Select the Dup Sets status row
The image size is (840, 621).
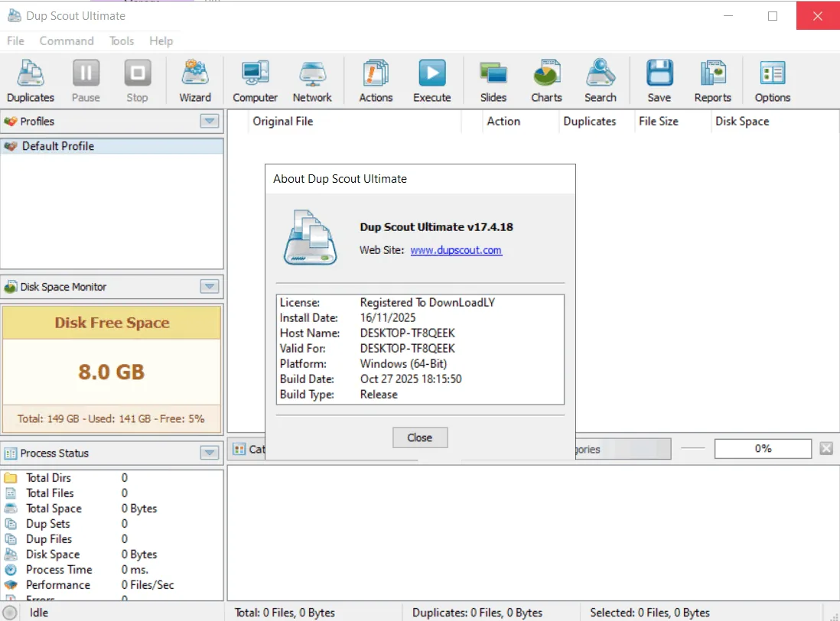click(x=112, y=524)
